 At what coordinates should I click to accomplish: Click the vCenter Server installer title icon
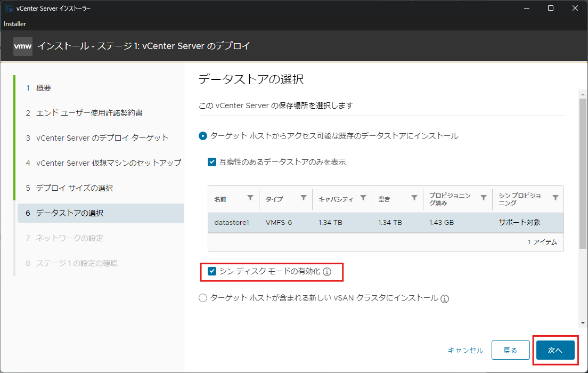pyautogui.click(x=9, y=8)
